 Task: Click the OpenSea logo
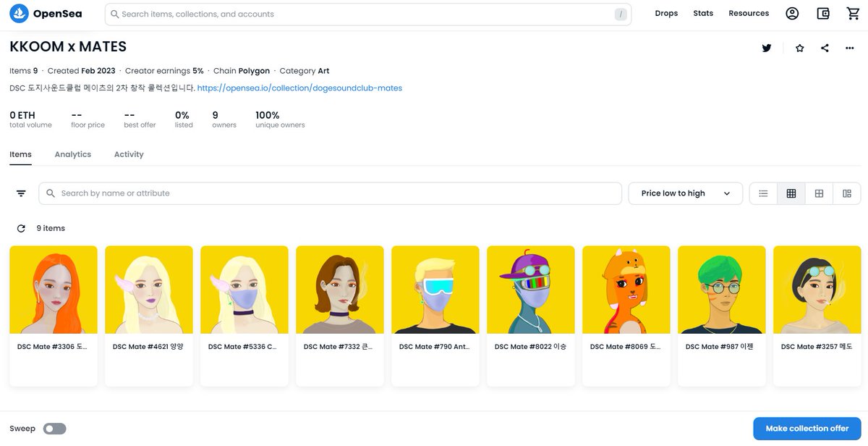[46, 13]
